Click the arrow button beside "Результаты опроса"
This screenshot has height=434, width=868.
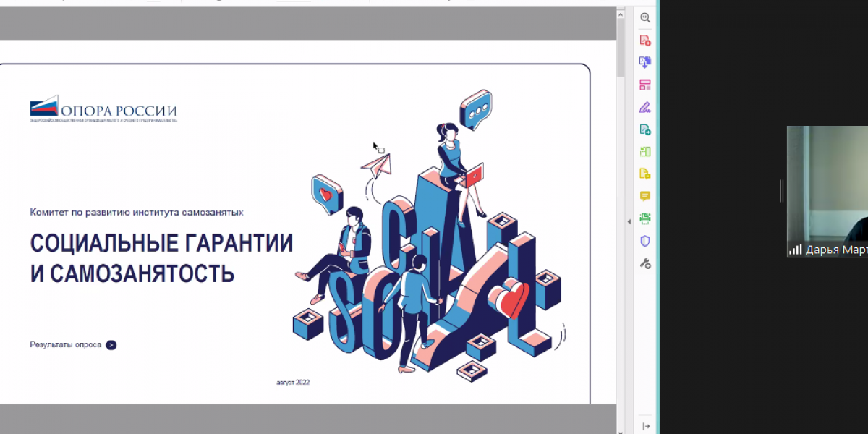tap(111, 345)
